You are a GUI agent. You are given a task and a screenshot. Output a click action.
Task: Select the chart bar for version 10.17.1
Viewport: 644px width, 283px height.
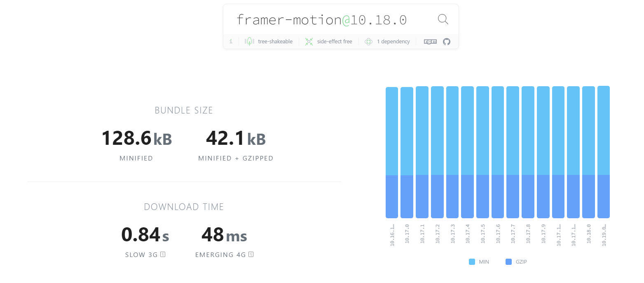tap(422, 152)
